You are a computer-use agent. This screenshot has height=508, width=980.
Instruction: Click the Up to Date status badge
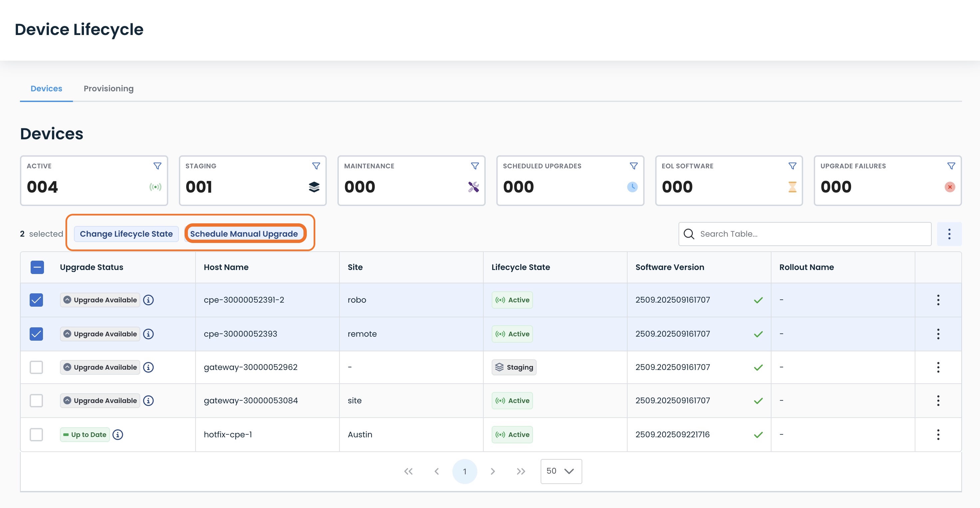[85, 435]
